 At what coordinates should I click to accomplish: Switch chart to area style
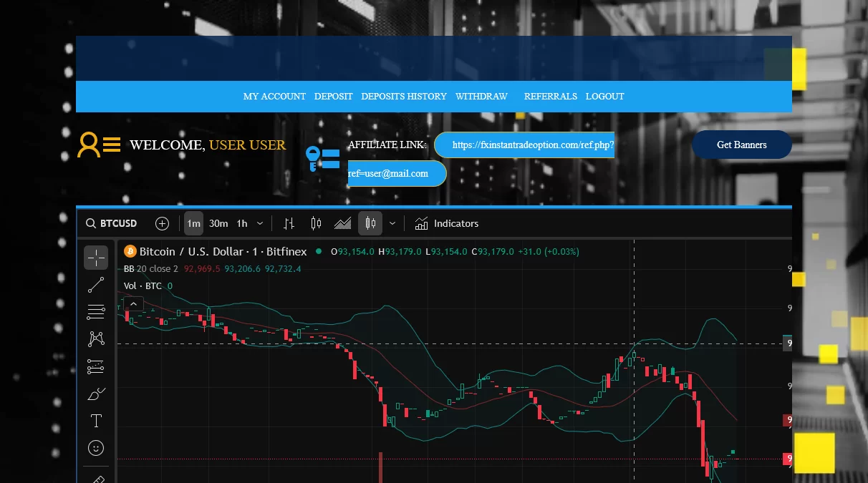coord(342,223)
